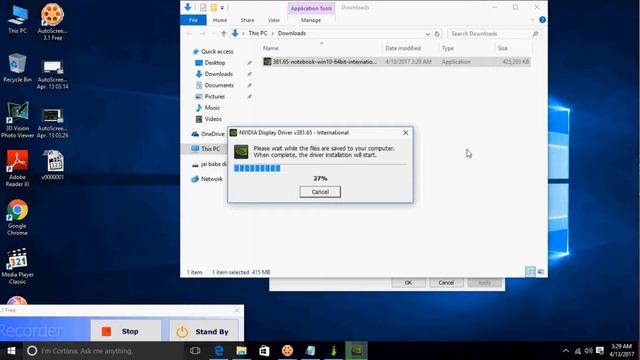The image size is (640, 360).
Task: Open Media Player Classic shortcut
Action: tap(17, 266)
